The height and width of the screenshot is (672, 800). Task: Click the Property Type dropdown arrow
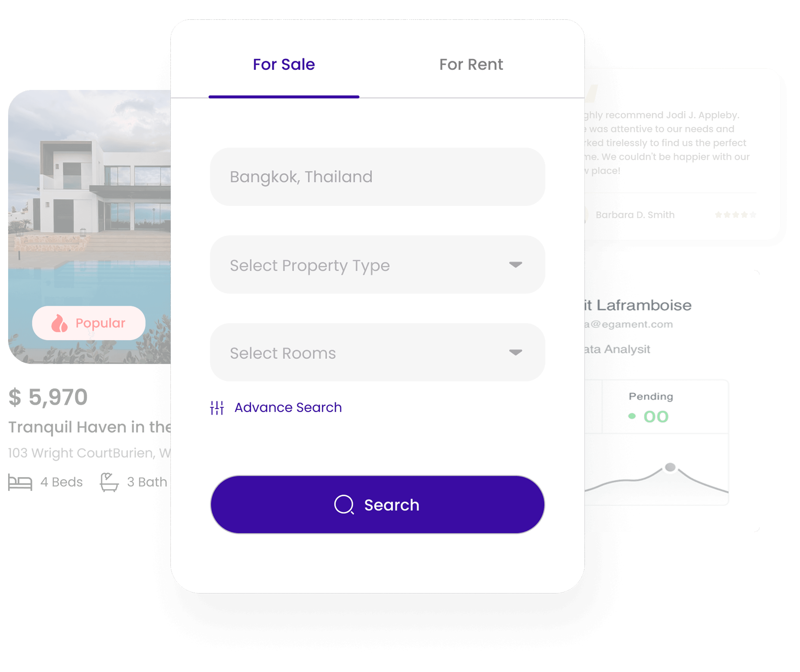coord(515,265)
